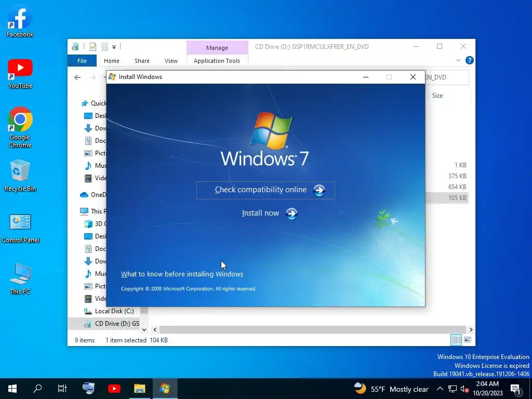Switch to Large icons view layout icon
532x399 pixels.
[x=468, y=340]
